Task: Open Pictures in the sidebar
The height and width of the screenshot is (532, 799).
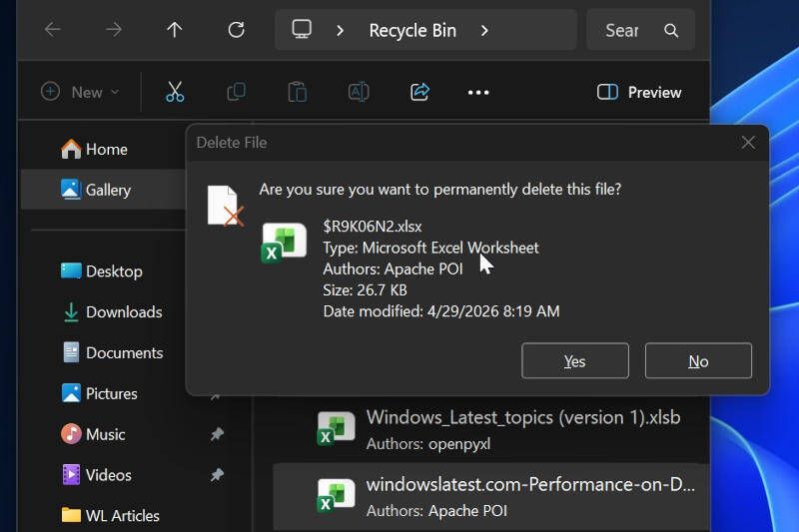Action: 99,393
